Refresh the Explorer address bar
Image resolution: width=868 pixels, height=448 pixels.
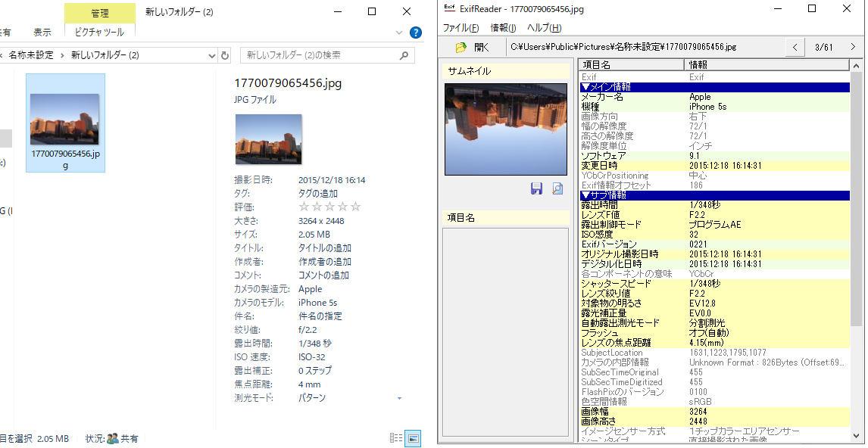[224, 55]
